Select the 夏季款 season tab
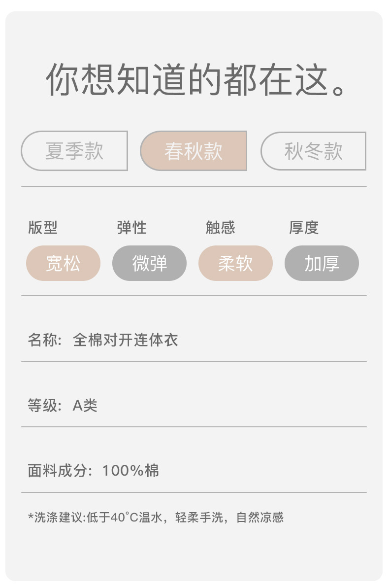This screenshot has height=588, width=389. [74, 151]
